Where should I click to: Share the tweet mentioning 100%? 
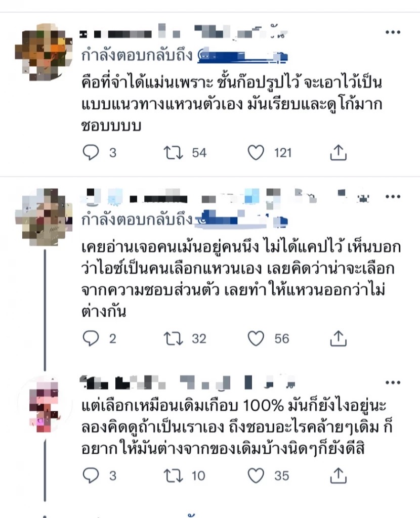(x=339, y=476)
